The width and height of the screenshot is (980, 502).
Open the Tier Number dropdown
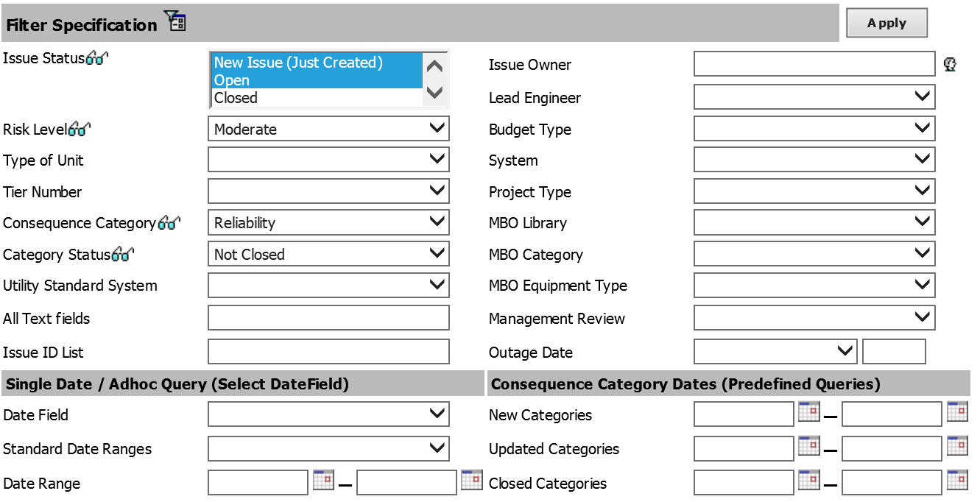(328, 191)
